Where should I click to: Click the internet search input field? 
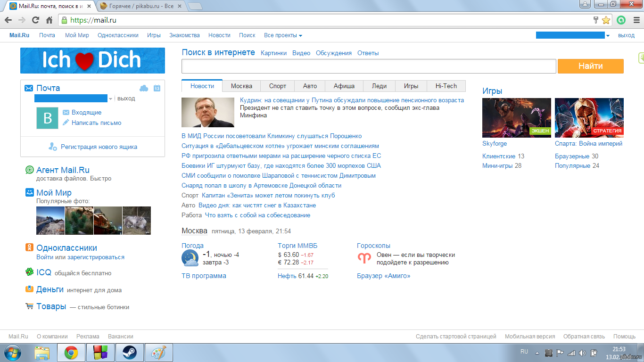coord(369,66)
